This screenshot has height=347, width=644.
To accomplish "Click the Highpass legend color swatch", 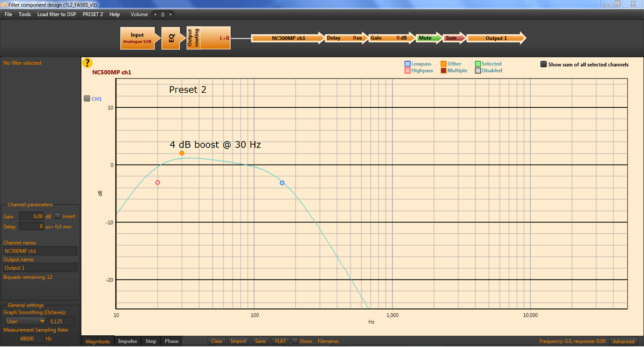I will pyautogui.click(x=407, y=70).
